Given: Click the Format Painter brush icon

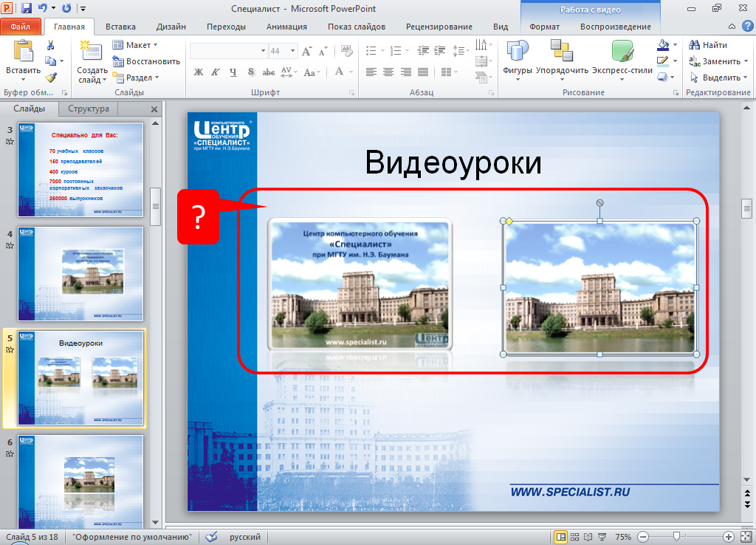Looking at the screenshot, I should tap(51, 77).
